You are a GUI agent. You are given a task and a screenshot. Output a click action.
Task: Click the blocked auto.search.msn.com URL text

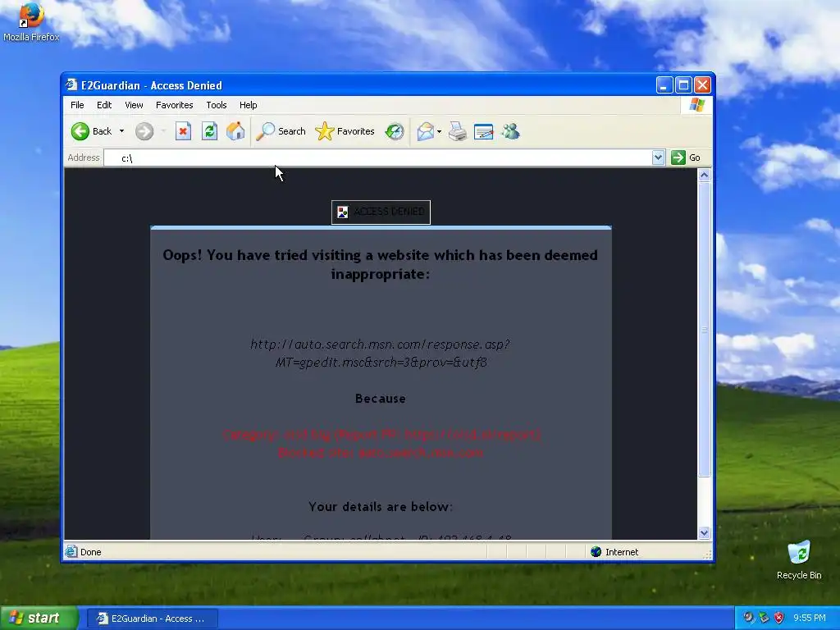381,353
